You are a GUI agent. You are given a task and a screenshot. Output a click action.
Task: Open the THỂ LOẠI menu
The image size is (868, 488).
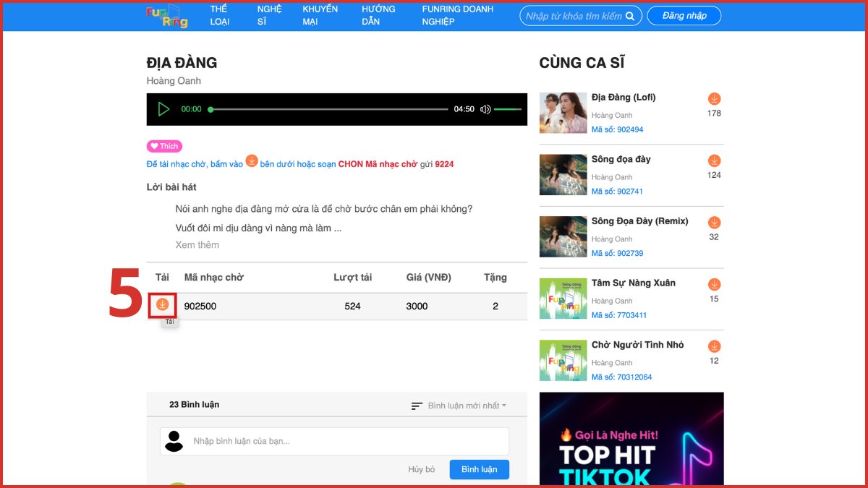pyautogui.click(x=218, y=14)
